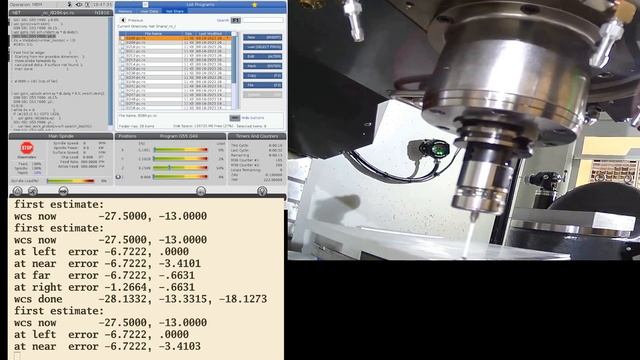Click the Main Spindle panel header

pyautogui.click(x=61, y=136)
